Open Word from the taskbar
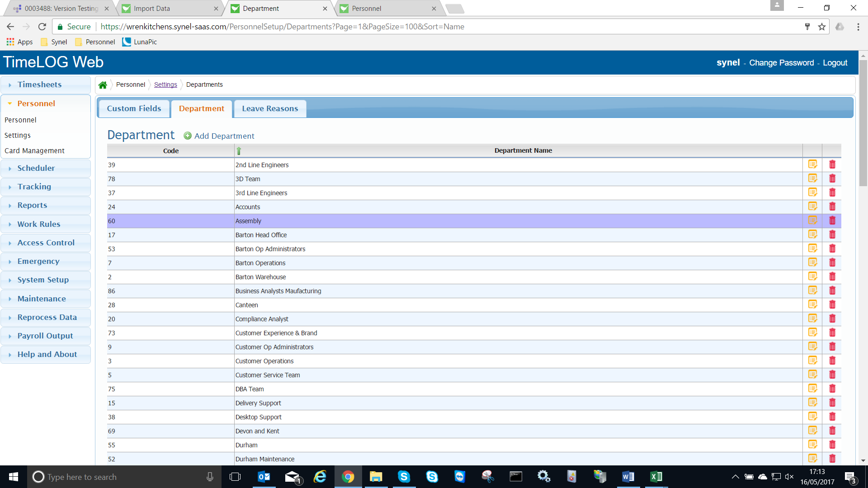This screenshot has width=868, height=488. coord(628,477)
